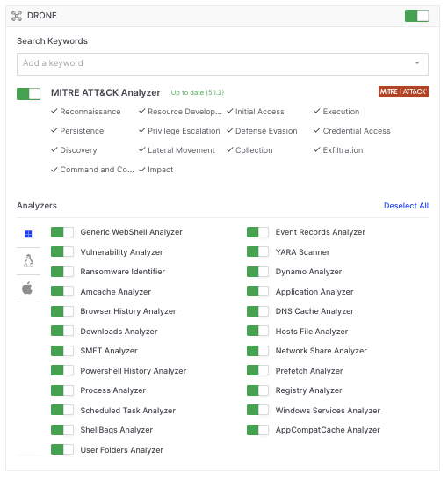Click the MITRE ATT&CK Analyzer heading
The image size is (448, 481).
point(105,92)
